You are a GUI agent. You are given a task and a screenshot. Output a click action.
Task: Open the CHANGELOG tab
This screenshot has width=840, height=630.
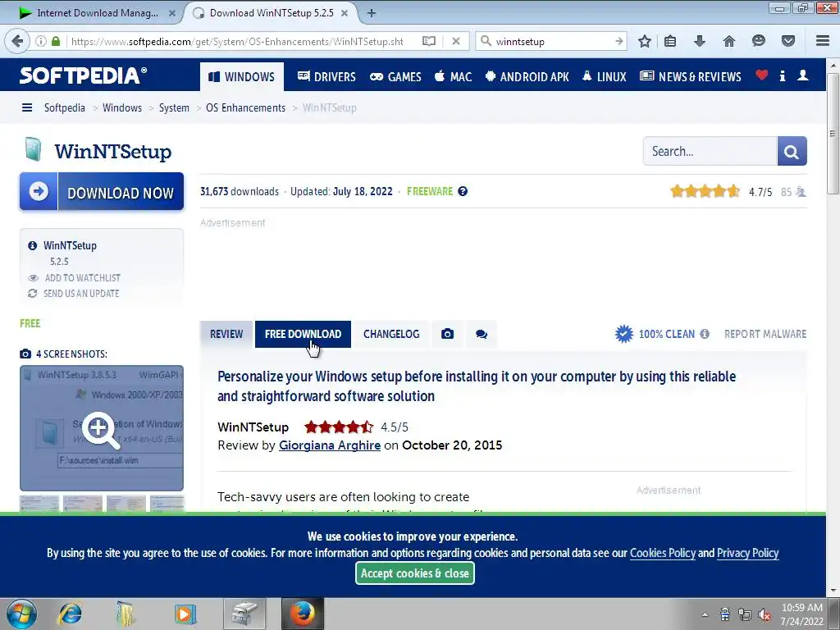391,335
